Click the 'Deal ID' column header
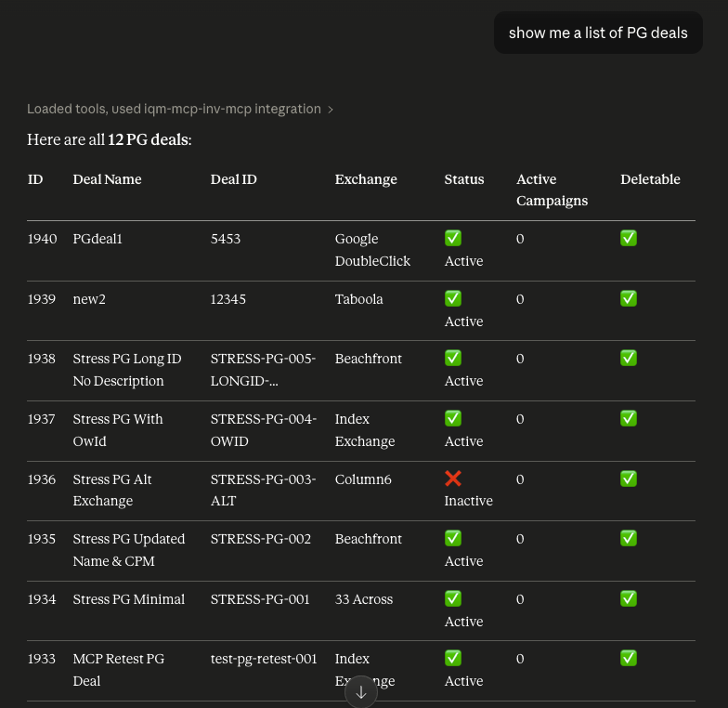728x708 pixels. 234,179
